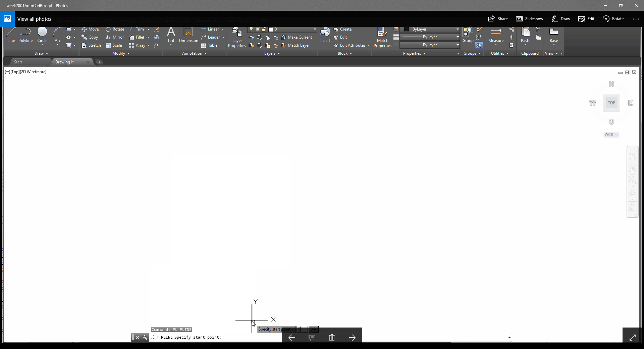Click Match Properties tool
This screenshot has width=644, height=349.
[382, 38]
